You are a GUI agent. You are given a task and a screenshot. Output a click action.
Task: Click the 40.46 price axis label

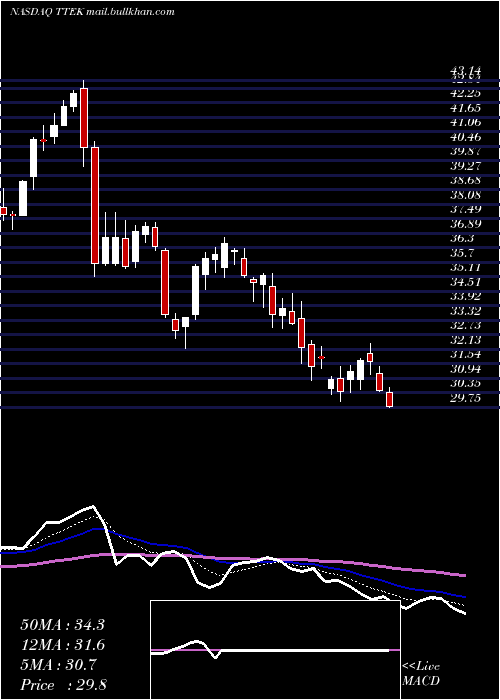464,137
